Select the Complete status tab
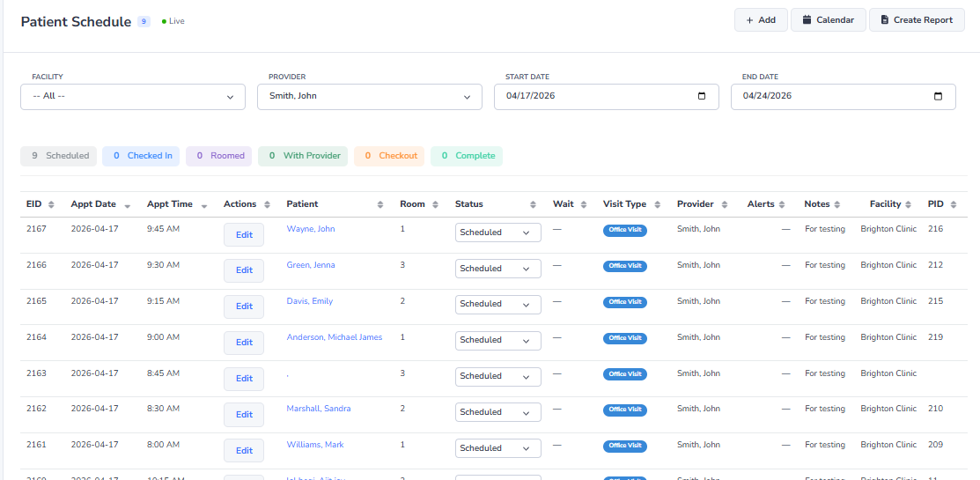980x480 pixels. 467,156
